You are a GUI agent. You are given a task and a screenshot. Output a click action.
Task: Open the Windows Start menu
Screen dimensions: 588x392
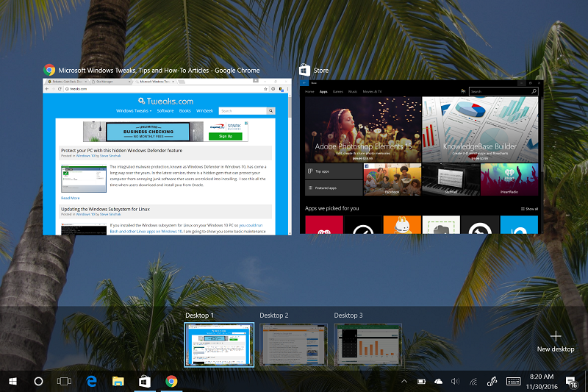(x=12, y=382)
